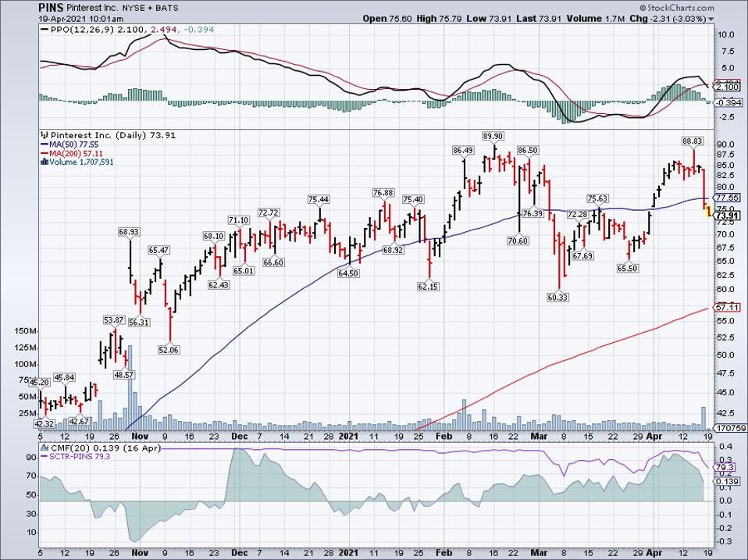
Task: Select the 76.88 price label
Action: (x=383, y=193)
